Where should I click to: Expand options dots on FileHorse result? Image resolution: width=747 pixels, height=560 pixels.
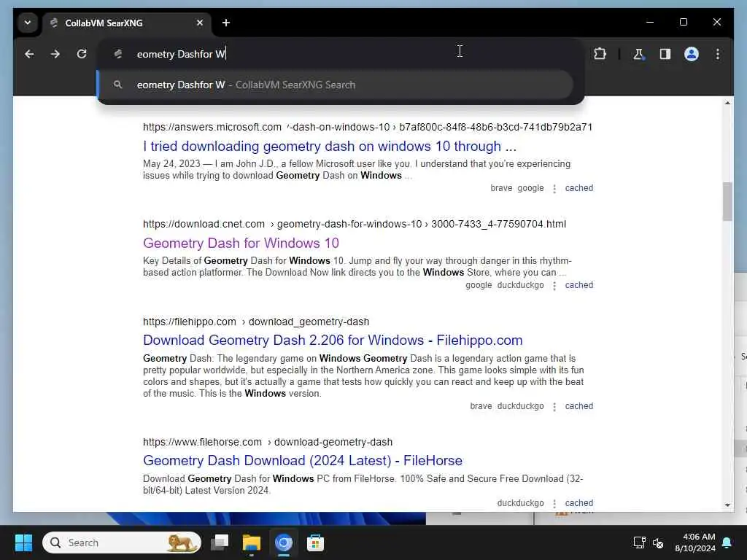pyautogui.click(x=554, y=504)
